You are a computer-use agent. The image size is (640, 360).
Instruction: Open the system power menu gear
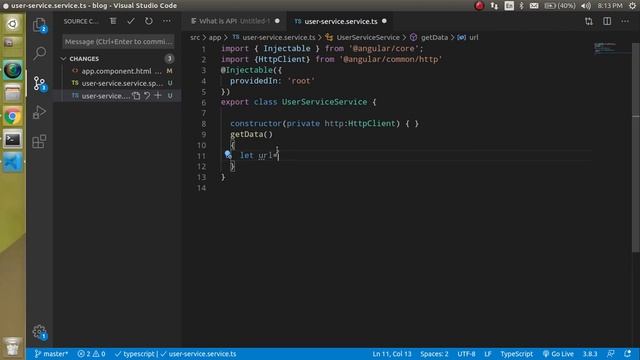[x=632, y=5]
